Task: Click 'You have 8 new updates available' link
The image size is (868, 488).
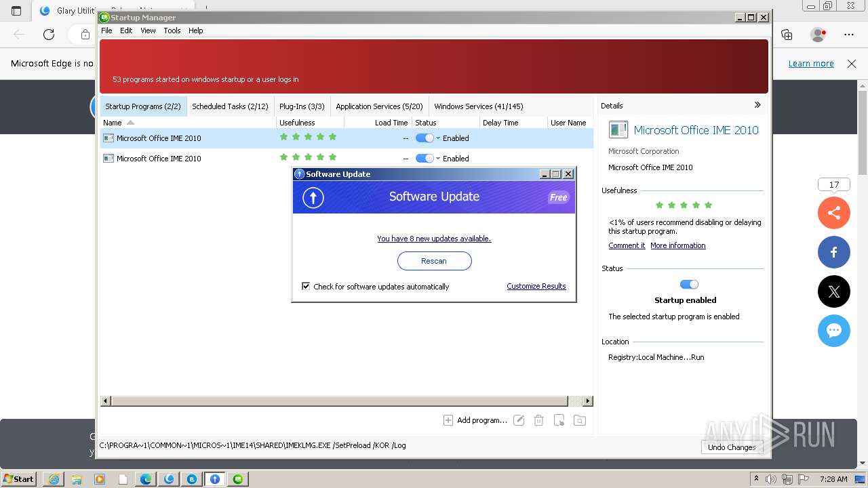Action: [434, 239]
